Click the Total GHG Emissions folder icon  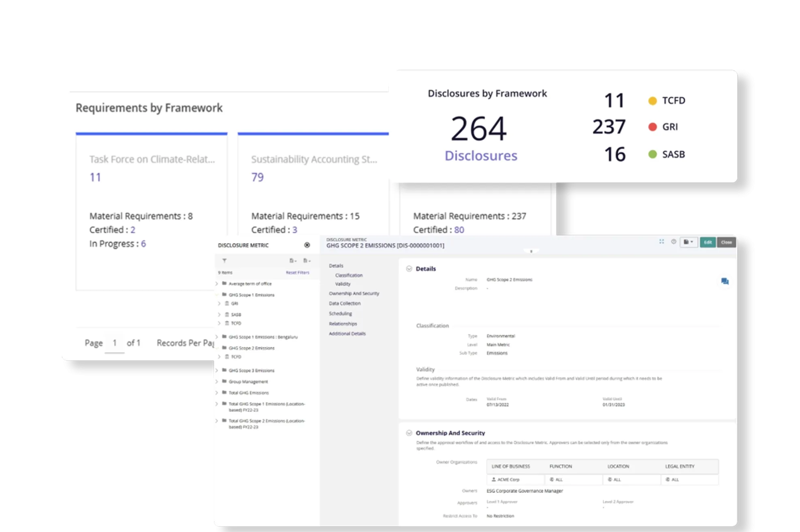tap(224, 393)
